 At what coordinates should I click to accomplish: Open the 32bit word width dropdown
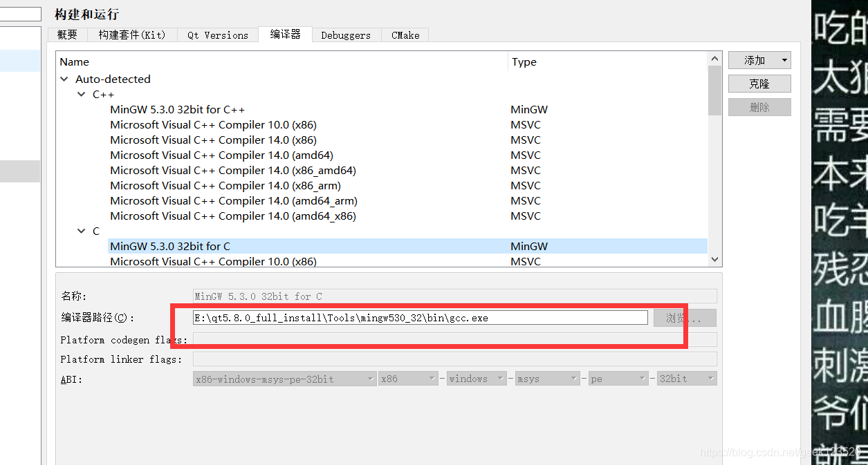click(x=687, y=379)
